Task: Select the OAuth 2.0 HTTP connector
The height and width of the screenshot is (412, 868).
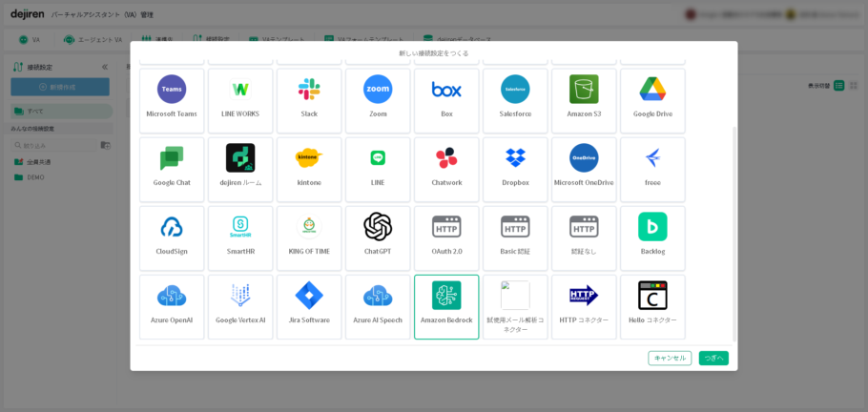Action: [x=446, y=238]
